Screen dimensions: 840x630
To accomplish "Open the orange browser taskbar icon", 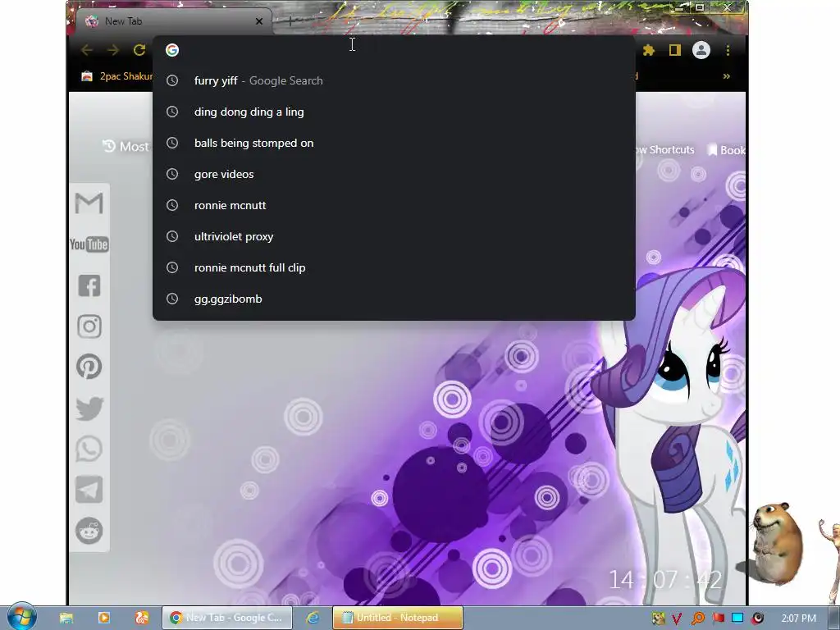I will pos(141,618).
